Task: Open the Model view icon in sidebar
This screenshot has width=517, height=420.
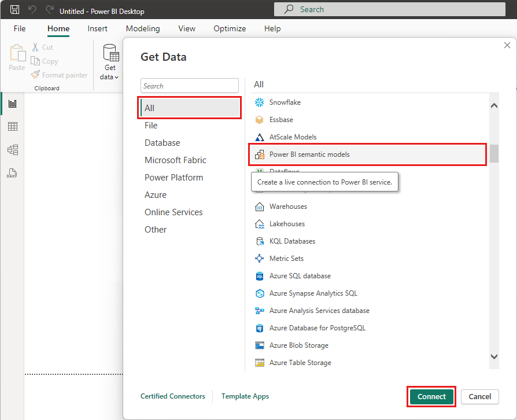Action: point(12,150)
